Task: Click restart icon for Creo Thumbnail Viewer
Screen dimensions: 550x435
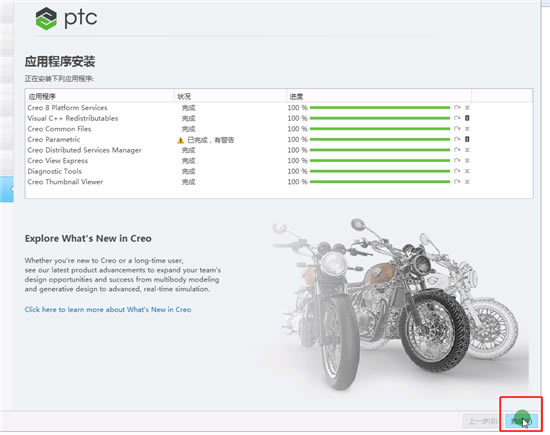Action: tap(457, 182)
